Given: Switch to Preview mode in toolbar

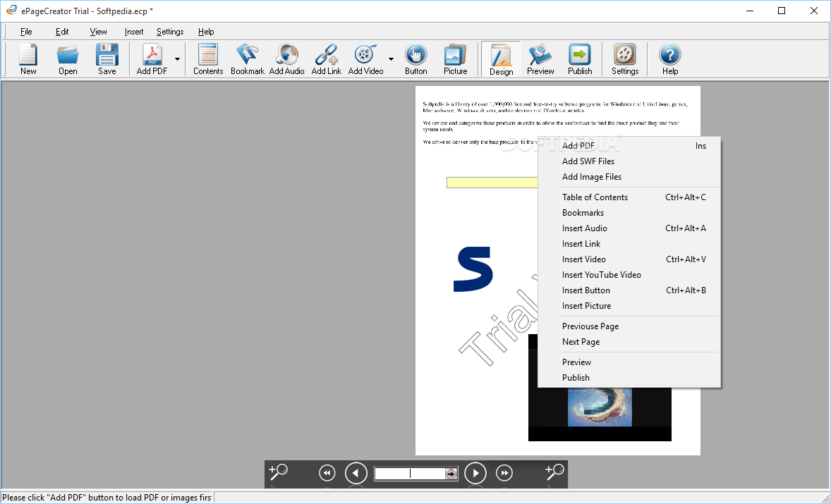Looking at the screenshot, I should coord(540,59).
